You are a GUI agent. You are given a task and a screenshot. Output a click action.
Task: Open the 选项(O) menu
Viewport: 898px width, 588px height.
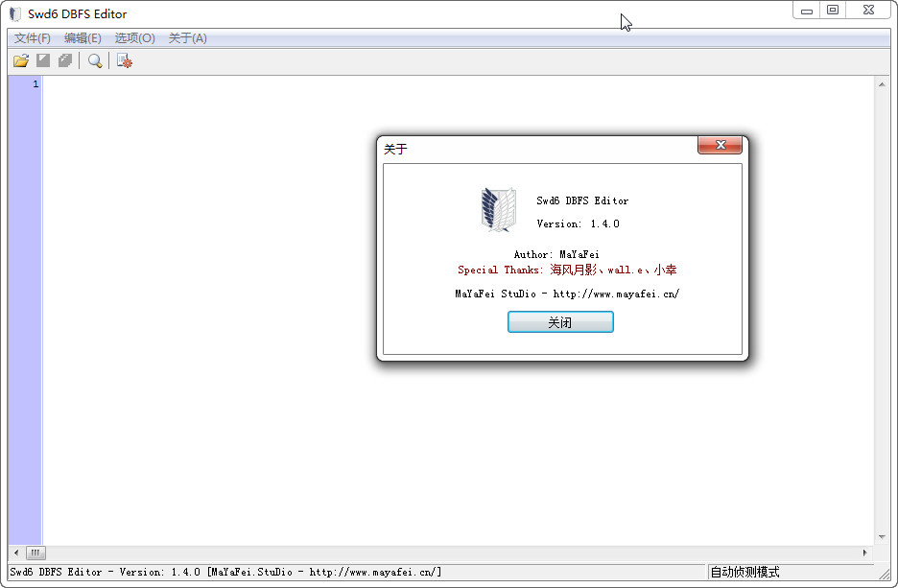pos(134,38)
